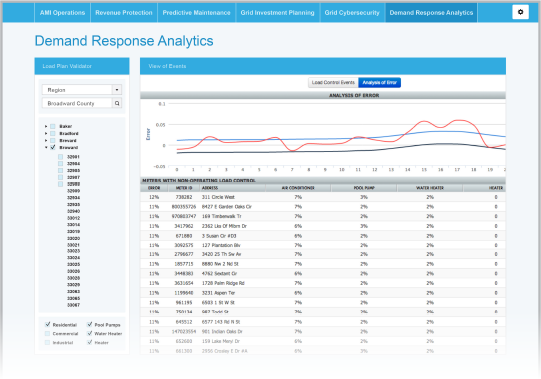Collapse the Broward county node
Viewport: 541px width, 379px height.
click(46, 147)
